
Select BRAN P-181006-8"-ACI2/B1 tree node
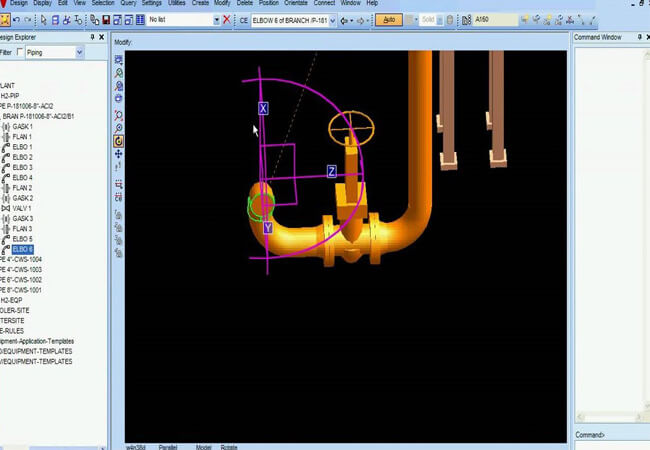pos(38,116)
